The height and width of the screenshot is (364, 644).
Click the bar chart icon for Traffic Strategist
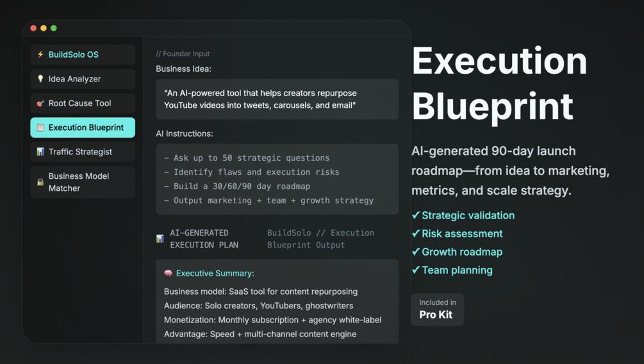click(x=40, y=152)
